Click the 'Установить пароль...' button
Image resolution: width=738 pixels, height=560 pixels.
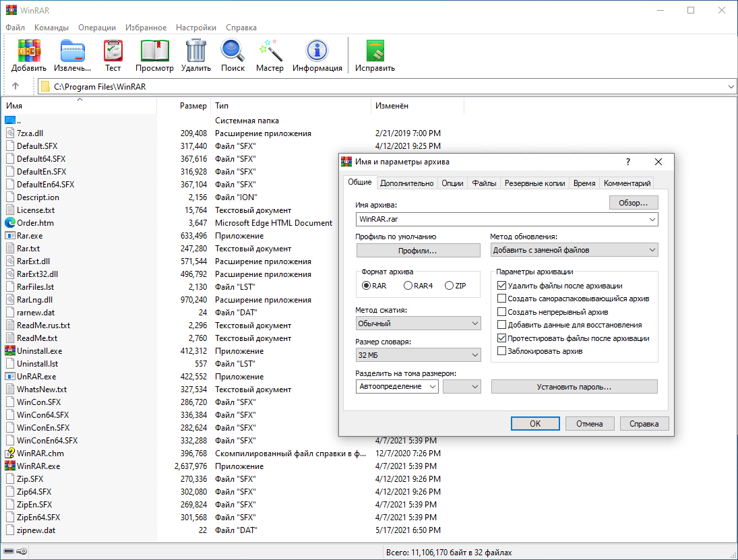click(x=574, y=387)
